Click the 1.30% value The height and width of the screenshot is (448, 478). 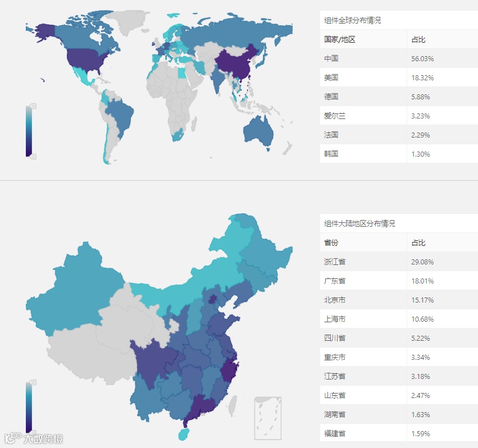pyautogui.click(x=420, y=154)
